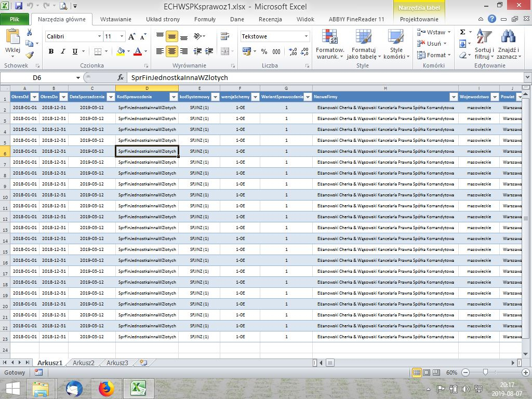Toggle italic formatting
Viewport: 532px width, 399px height.
(63, 51)
